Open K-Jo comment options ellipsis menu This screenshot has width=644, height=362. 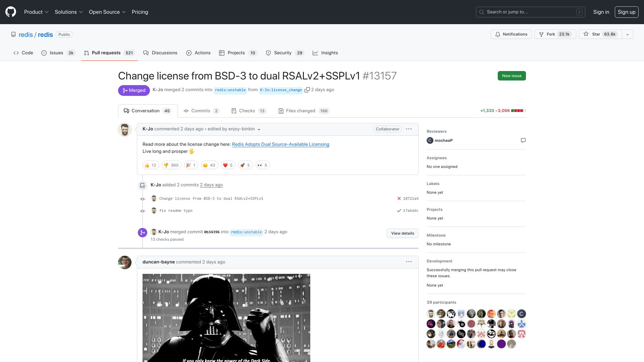coord(409,129)
